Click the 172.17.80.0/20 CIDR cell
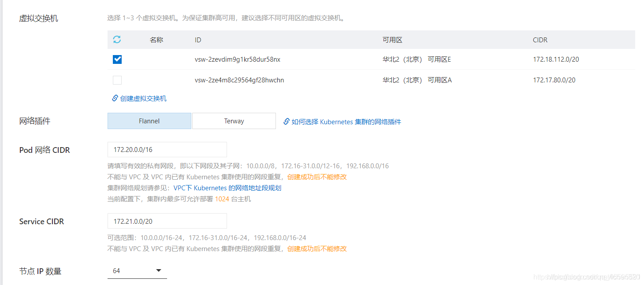The height and width of the screenshot is (285, 644). pos(554,80)
